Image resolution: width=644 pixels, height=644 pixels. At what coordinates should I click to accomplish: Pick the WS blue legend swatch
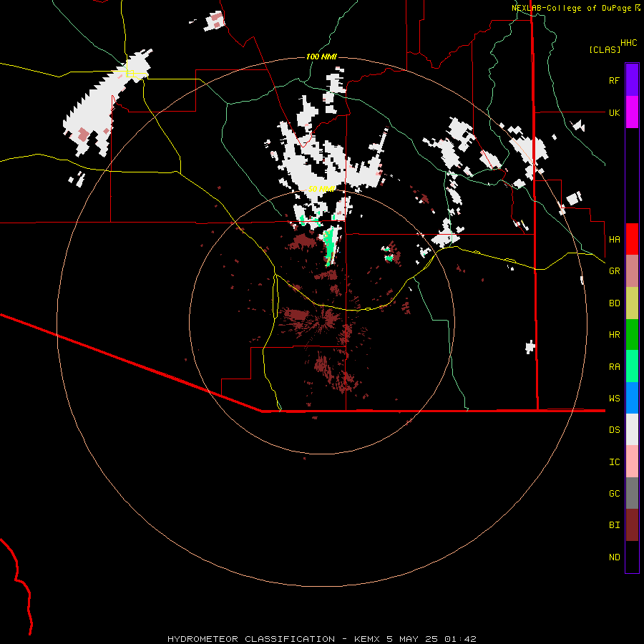coord(632,398)
